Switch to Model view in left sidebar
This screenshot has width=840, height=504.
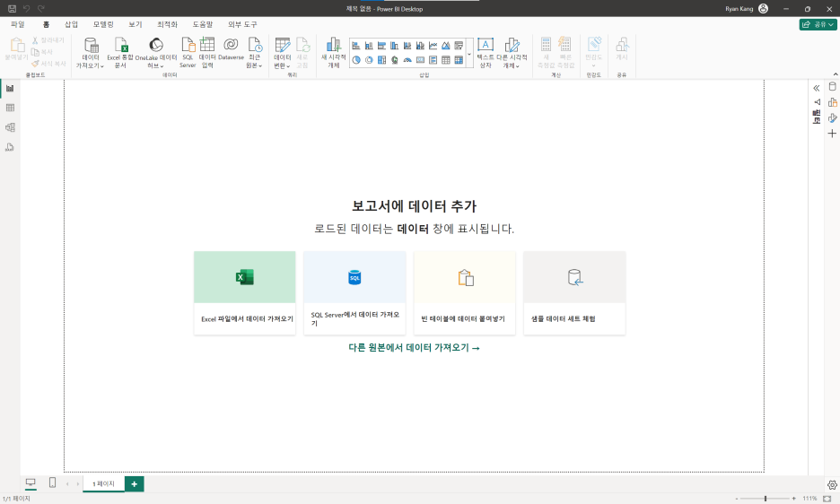pyautogui.click(x=10, y=127)
